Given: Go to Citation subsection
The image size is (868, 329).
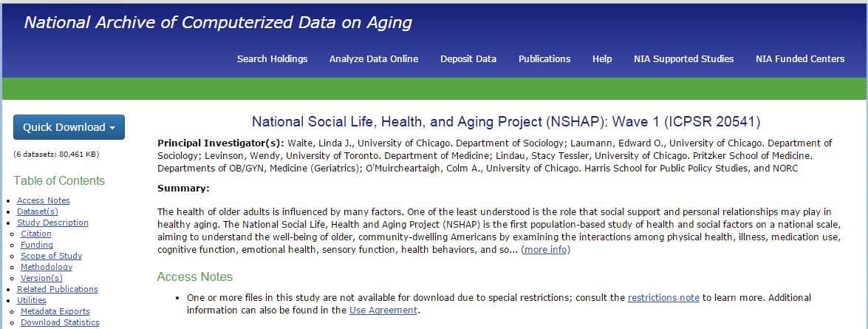Looking at the screenshot, I should [36, 234].
